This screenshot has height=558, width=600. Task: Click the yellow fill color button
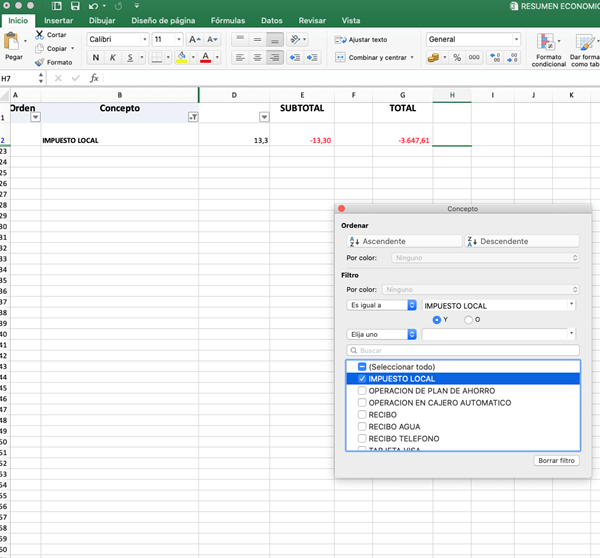click(182, 58)
